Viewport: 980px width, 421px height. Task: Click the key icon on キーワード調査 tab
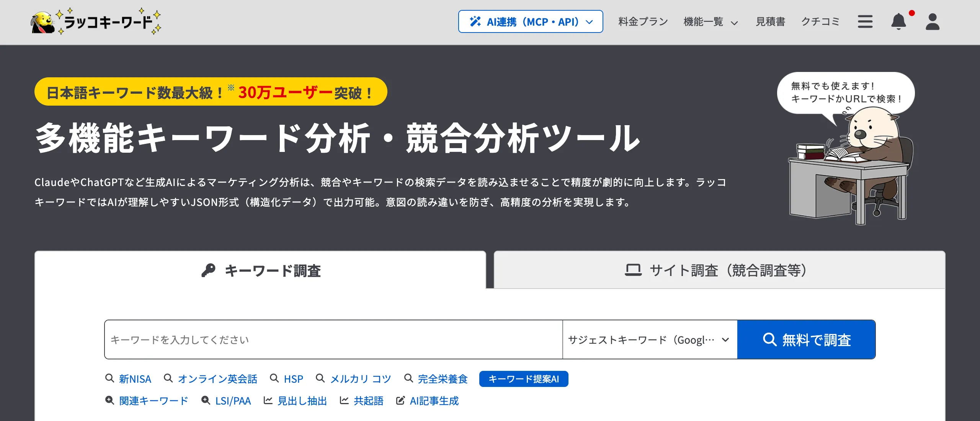pos(209,270)
